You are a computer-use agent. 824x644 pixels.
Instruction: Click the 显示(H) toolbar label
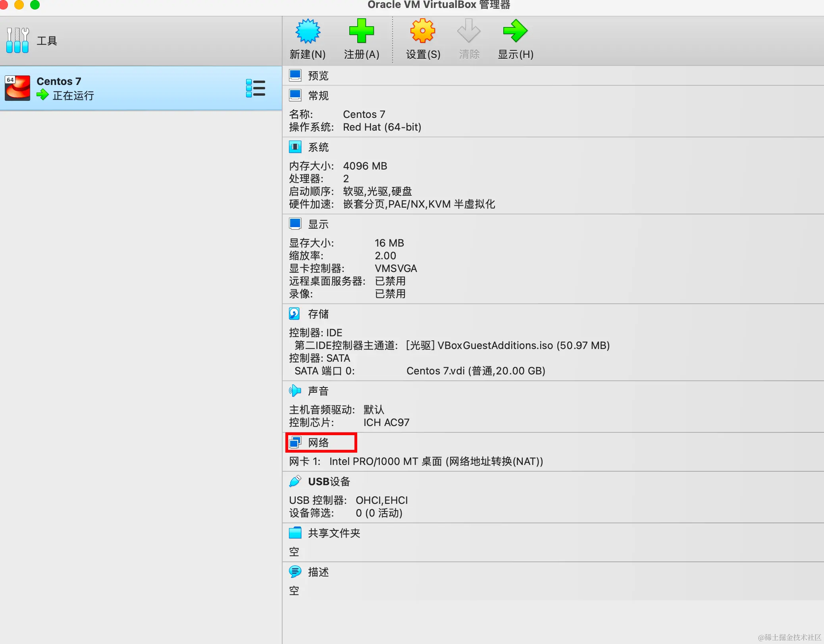click(x=516, y=54)
